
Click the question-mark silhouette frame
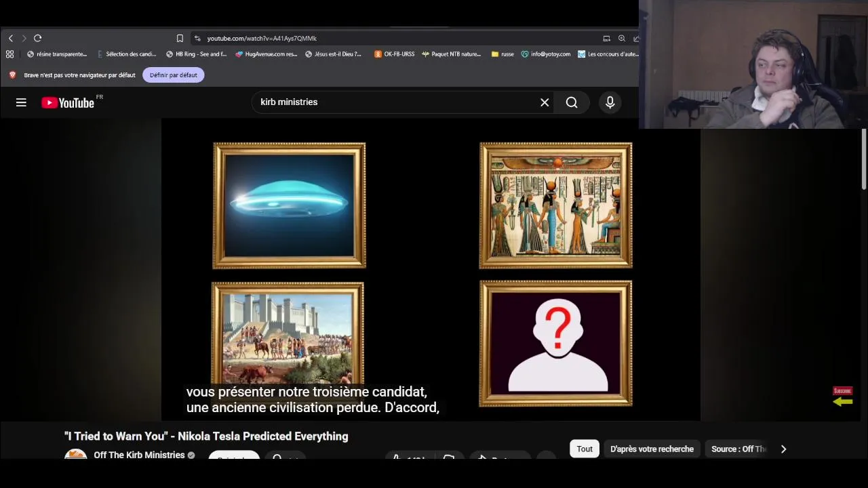[556, 344]
